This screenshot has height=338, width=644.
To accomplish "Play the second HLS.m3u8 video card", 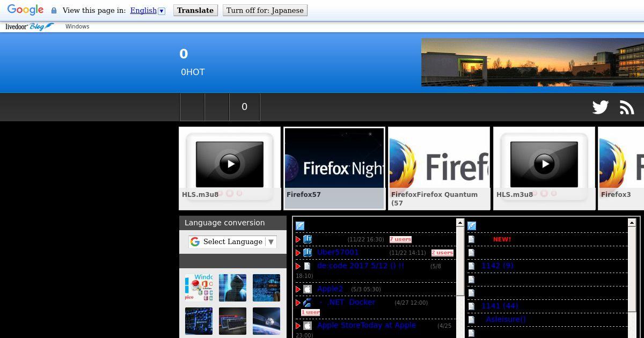I will tap(544, 168).
